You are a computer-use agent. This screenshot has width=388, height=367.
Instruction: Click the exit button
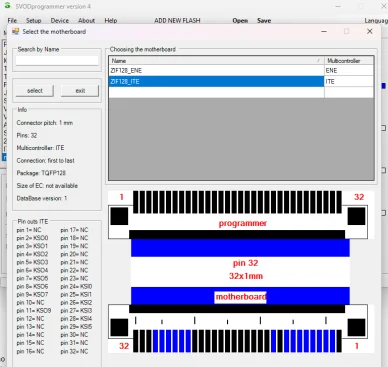[x=80, y=91]
